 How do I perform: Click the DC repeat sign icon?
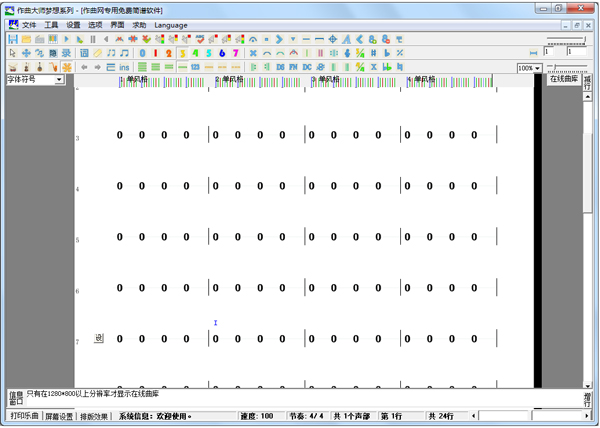[x=307, y=67]
